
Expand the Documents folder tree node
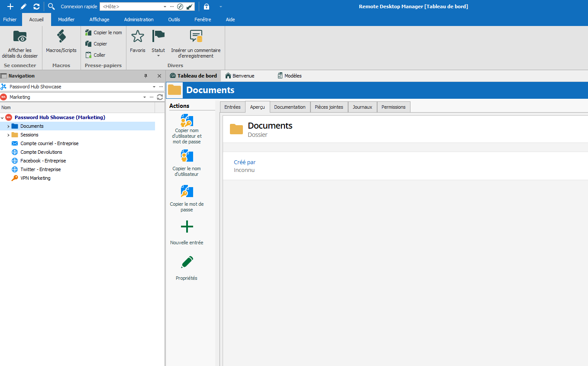coord(8,126)
